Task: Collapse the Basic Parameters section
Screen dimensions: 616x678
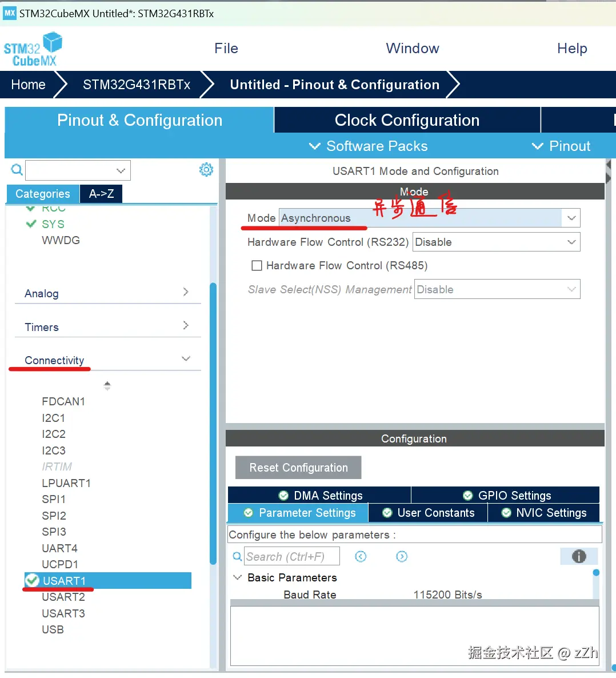Action: 238,577
